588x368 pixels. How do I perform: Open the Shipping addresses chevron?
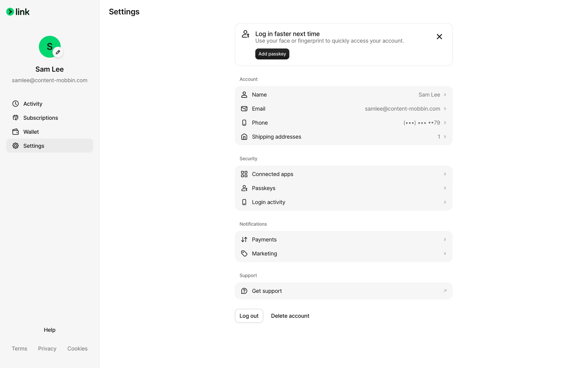coord(445,137)
